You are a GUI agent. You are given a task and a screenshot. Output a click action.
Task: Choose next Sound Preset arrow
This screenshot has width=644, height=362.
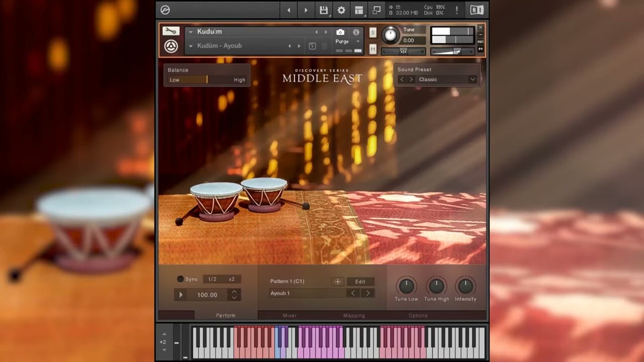pos(411,79)
